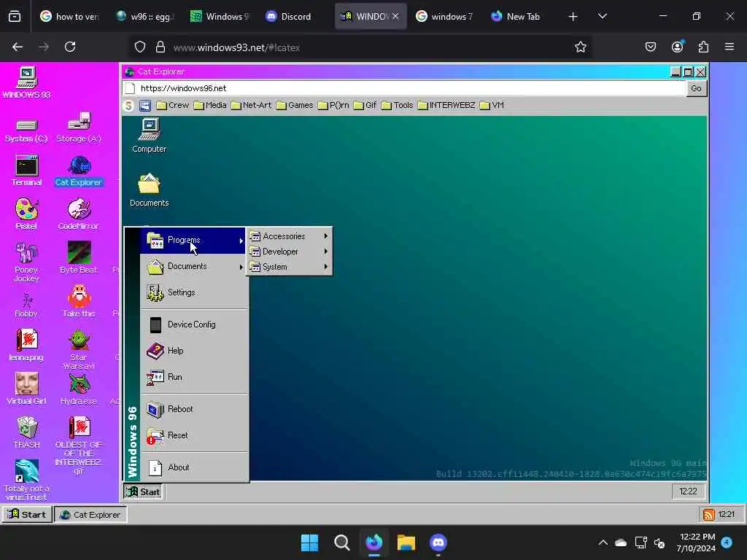Open Discord from Windows taskbar

pyautogui.click(x=438, y=542)
